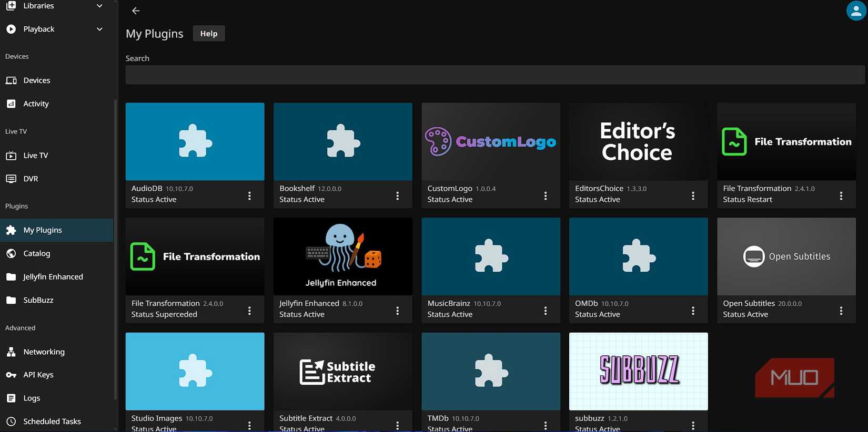Click the DVR list icon

(x=11, y=179)
